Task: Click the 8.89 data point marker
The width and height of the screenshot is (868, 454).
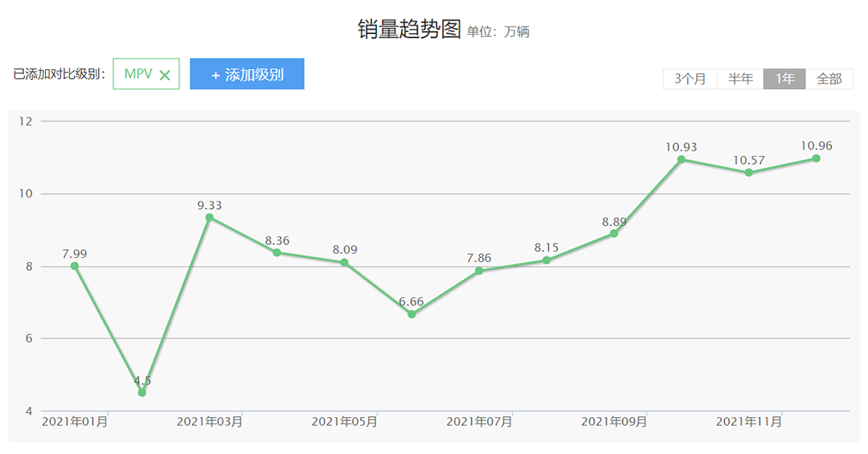Action: click(x=614, y=233)
